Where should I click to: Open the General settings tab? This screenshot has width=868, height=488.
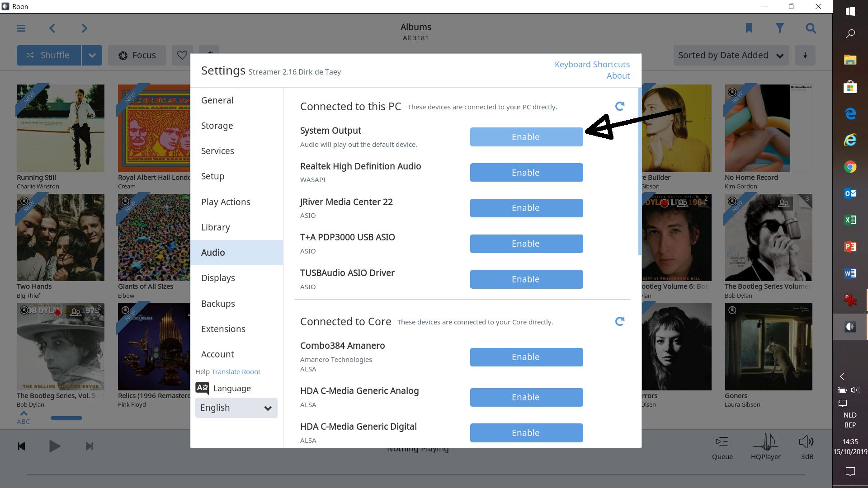pyautogui.click(x=236, y=100)
